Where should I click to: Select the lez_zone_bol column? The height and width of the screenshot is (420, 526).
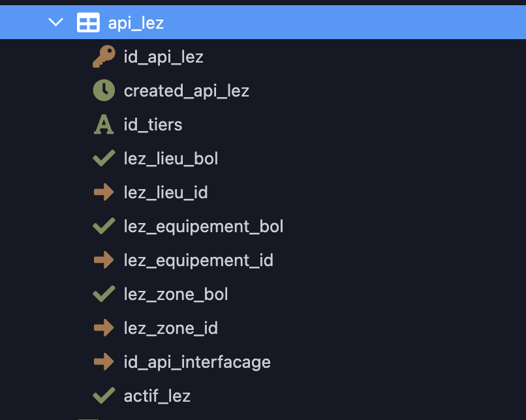(x=176, y=294)
